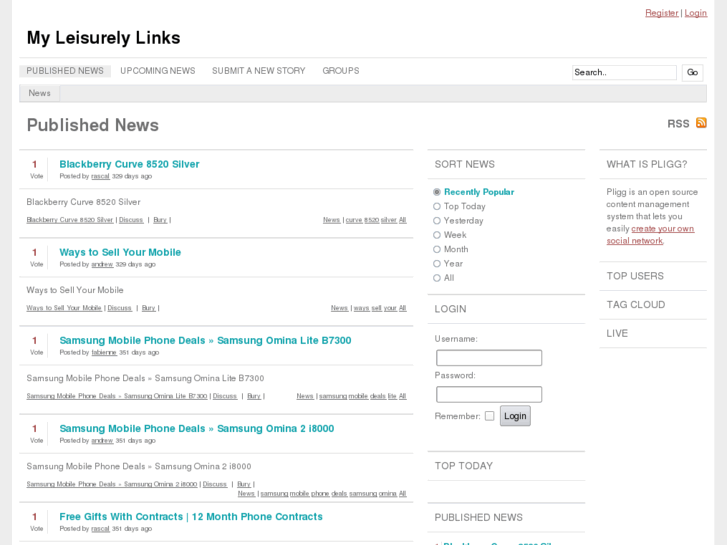The image size is (727, 545).
Task: Select All sort option
Action: (437, 278)
